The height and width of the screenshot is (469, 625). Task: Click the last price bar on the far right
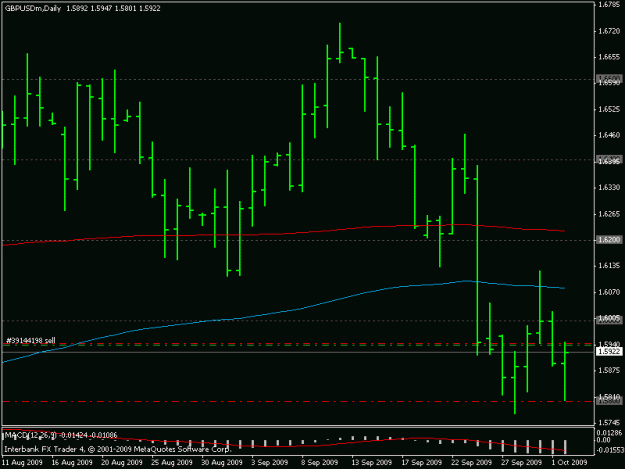(x=565, y=371)
